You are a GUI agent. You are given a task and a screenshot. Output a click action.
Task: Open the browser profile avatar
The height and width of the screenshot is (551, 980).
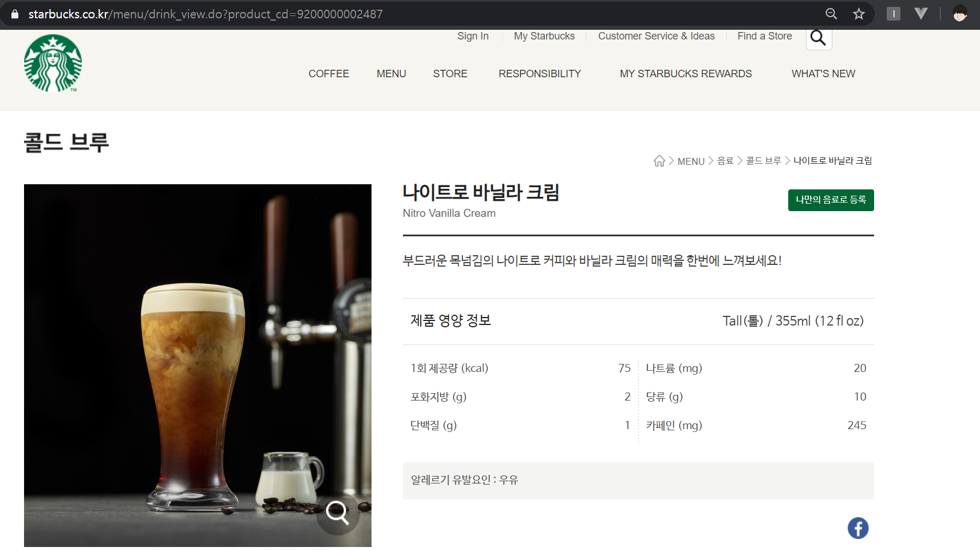[960, 14]
